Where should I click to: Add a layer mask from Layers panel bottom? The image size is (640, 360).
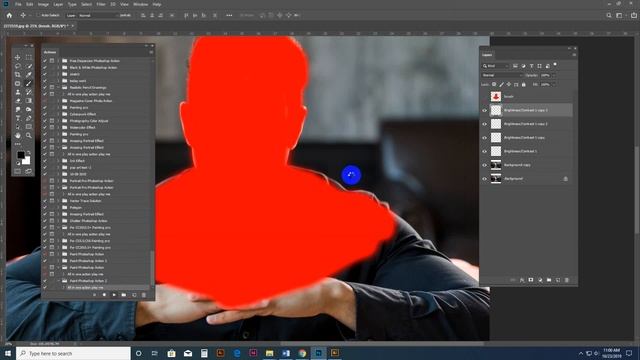click(531, 280)
